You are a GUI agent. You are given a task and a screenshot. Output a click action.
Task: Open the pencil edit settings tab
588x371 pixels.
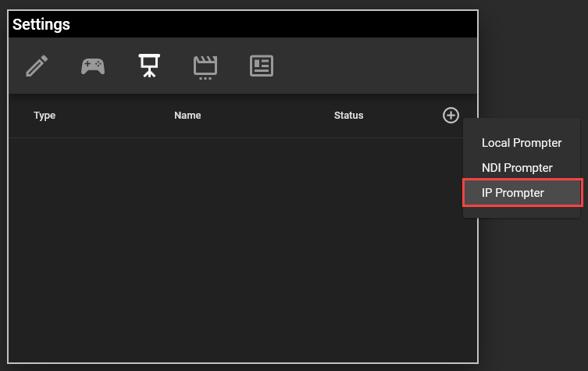point(37,66)
